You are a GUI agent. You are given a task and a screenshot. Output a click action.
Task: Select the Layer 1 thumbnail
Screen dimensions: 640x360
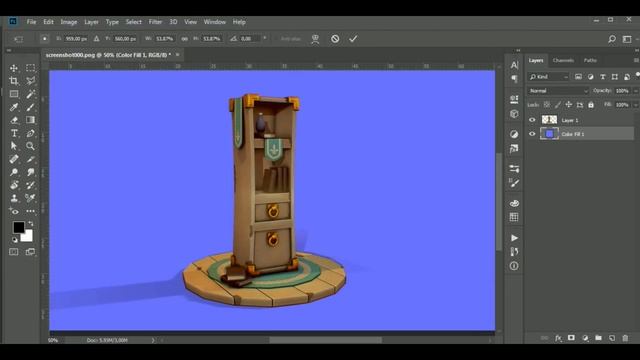(549, 120)
